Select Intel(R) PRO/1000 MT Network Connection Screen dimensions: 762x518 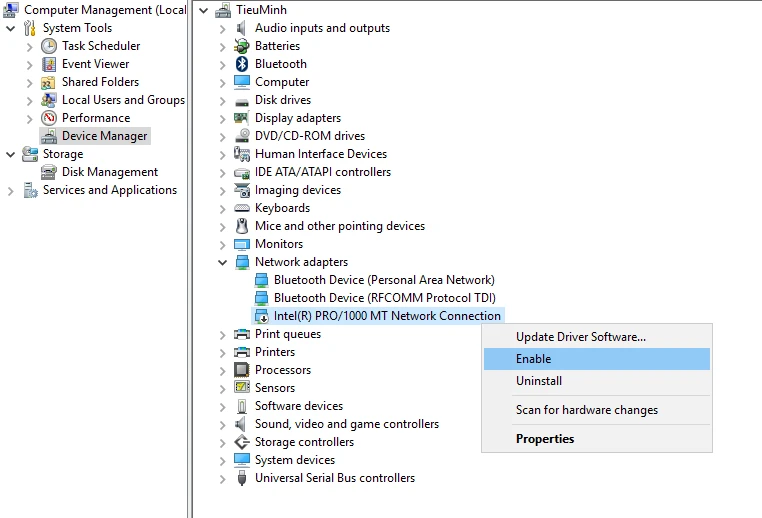point(387,316)
